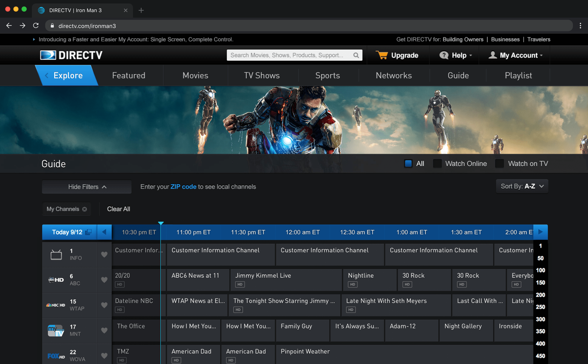Click the Travelers link
The height and width of the screenshot is (364, 588).
[x=539, y=39]
